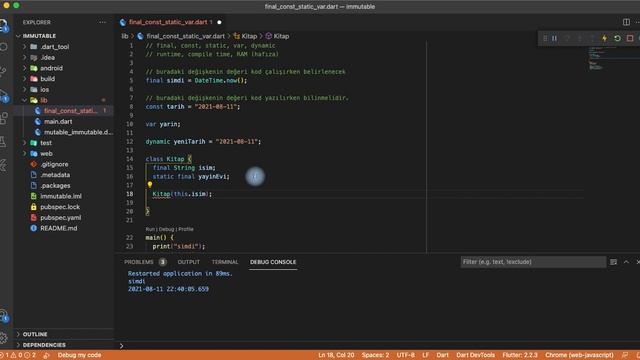
Task: Open the Manage gear settings
Action: [4, 338]
